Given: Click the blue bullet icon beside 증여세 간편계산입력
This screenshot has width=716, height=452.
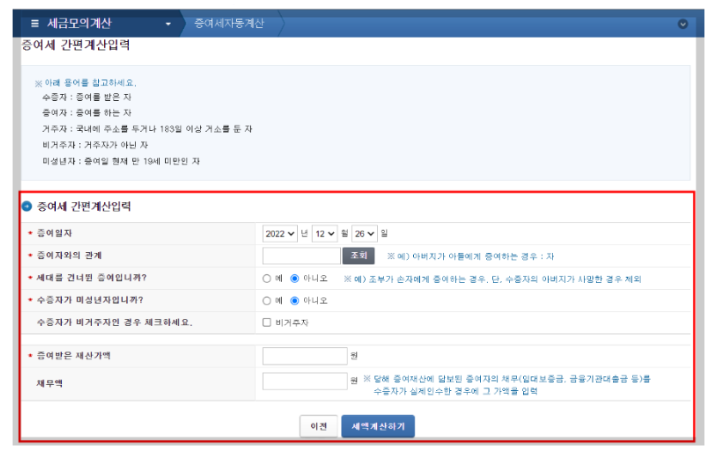Looking at the screenshot, I should pos(27,206).
